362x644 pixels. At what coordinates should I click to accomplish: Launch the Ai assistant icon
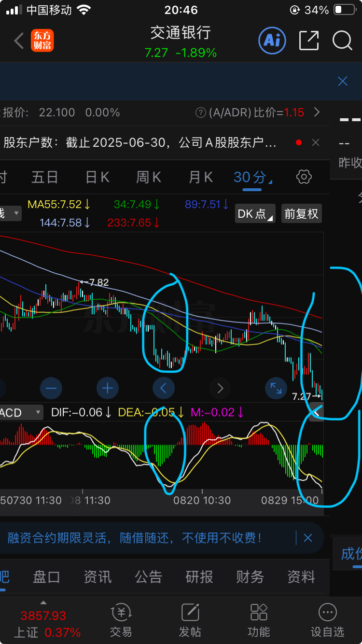272,41
